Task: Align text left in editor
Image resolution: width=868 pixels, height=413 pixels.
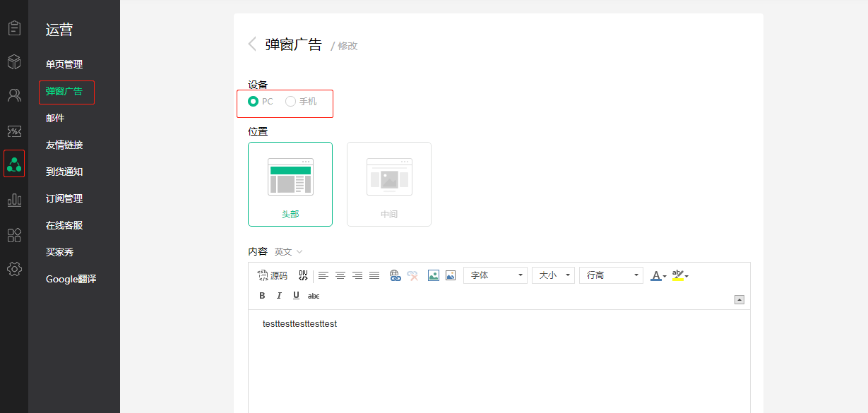Action: point(323,275)
